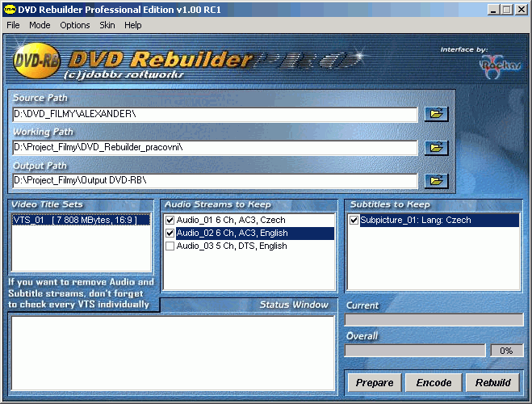532x404 pixels.
Task: Maximize the DVD Rebuilder window
Action: [506, 10]
